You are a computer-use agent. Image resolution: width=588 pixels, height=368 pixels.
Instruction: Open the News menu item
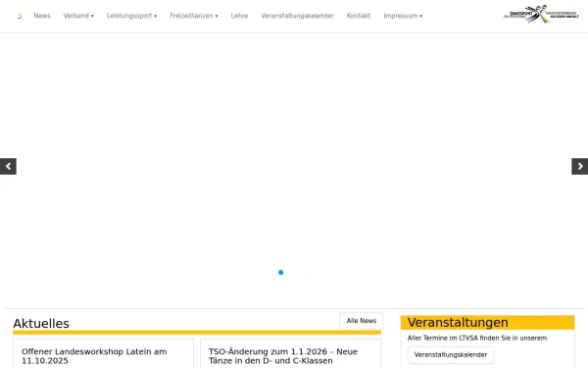42,16
